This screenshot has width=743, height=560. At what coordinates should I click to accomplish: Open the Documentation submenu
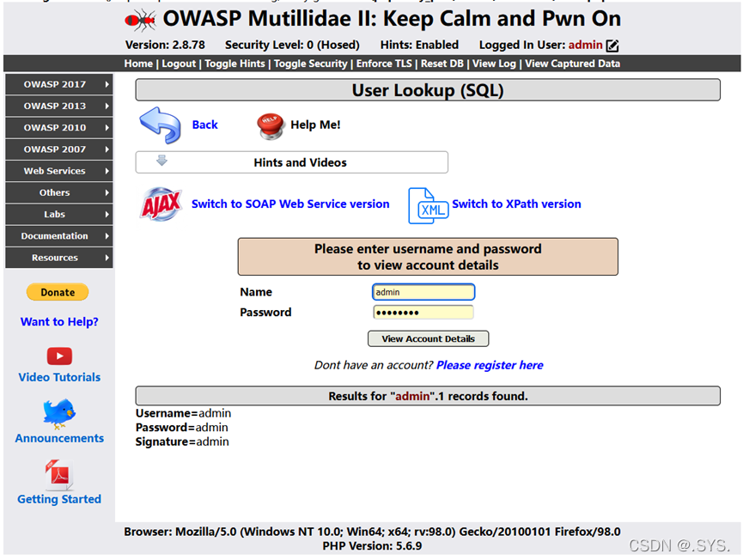tap(59, 236)
